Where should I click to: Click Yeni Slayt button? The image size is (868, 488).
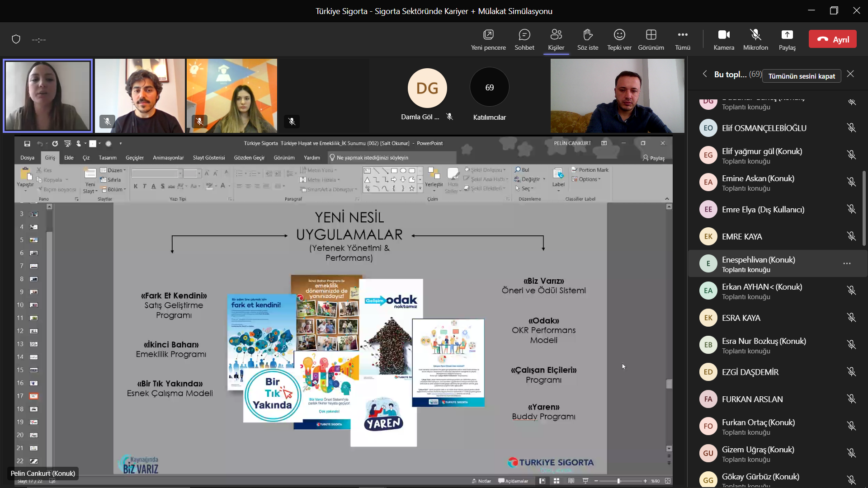(x=90, y=181)
